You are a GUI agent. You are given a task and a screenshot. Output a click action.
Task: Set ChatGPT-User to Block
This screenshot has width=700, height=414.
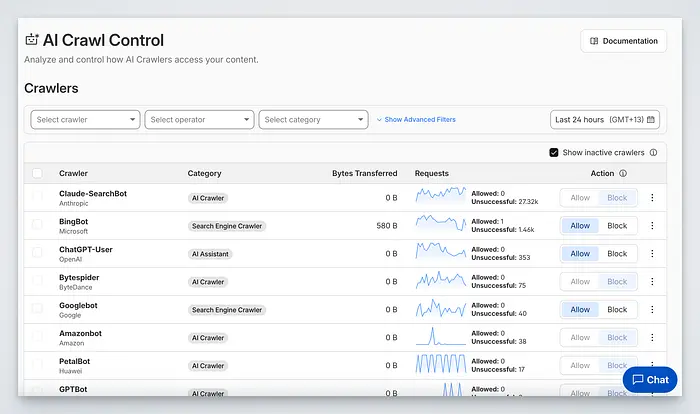pyautogui.click(x=617, y=254)
